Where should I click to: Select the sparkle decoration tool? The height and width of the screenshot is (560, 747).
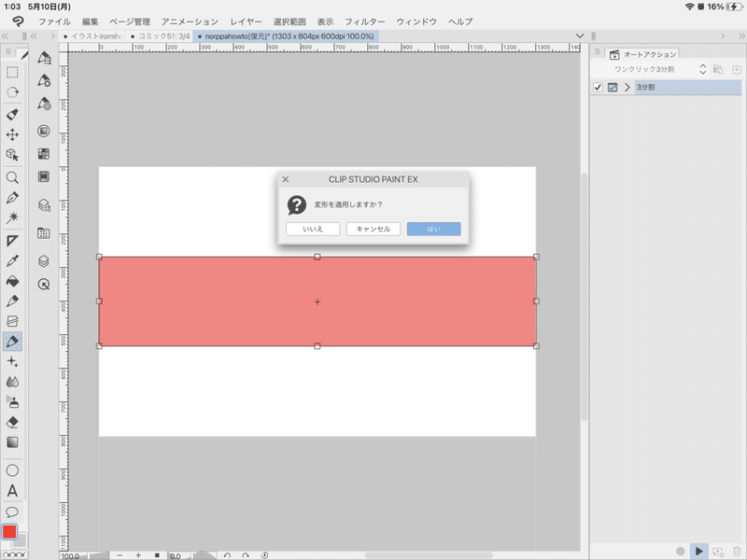click(12, 217)
